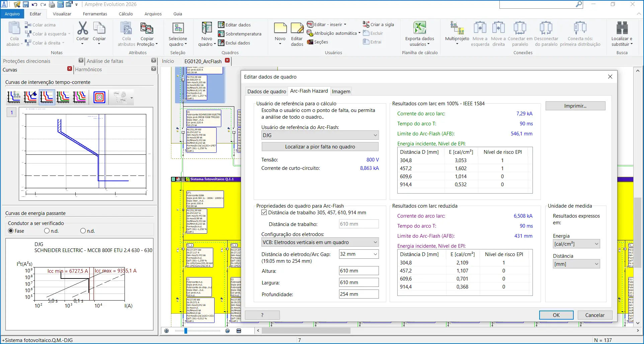The height and width of the screenshot is (344, 644).
Task: Click the Localizar e substituir binoculars icon
Action: [622, 28]
